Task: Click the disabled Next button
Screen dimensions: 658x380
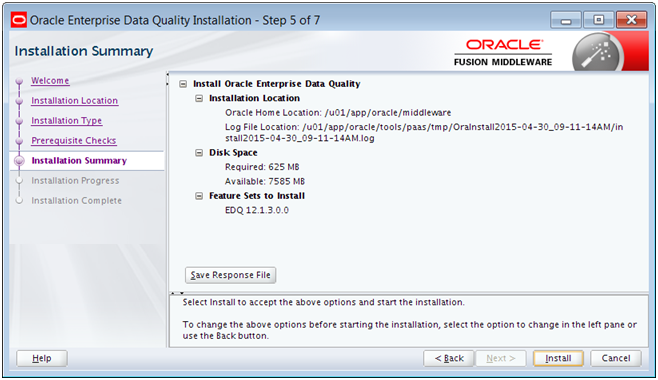Action: (x=501, y=358)
